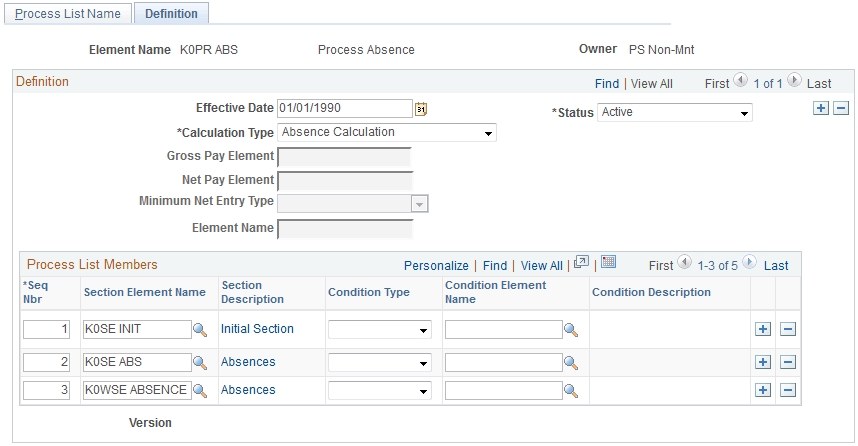Expand the Status dropdown

(674, 113)
